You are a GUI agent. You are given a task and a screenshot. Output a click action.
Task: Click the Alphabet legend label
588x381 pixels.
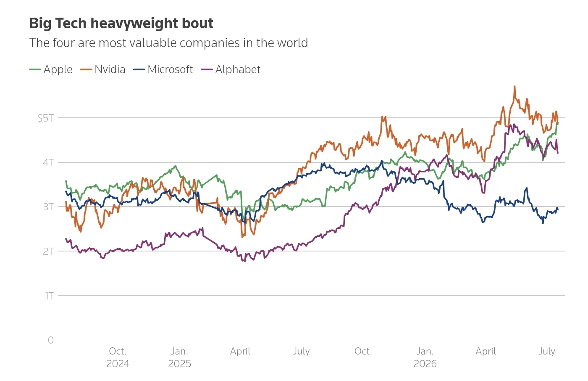238,69
